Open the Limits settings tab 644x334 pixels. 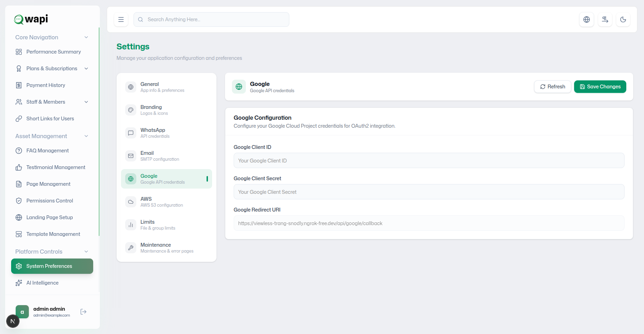point(167,225)
